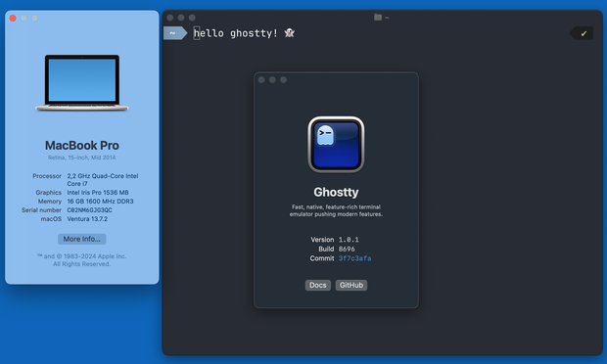
Task: Click the 'hello ghostty!' command text
Action: pos(236,33)
